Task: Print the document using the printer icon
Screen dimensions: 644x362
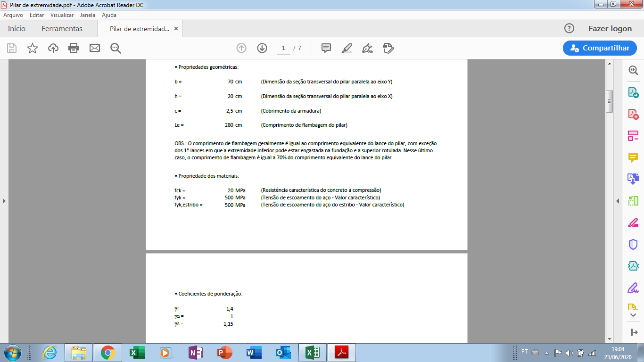Action: coord(74,48)
